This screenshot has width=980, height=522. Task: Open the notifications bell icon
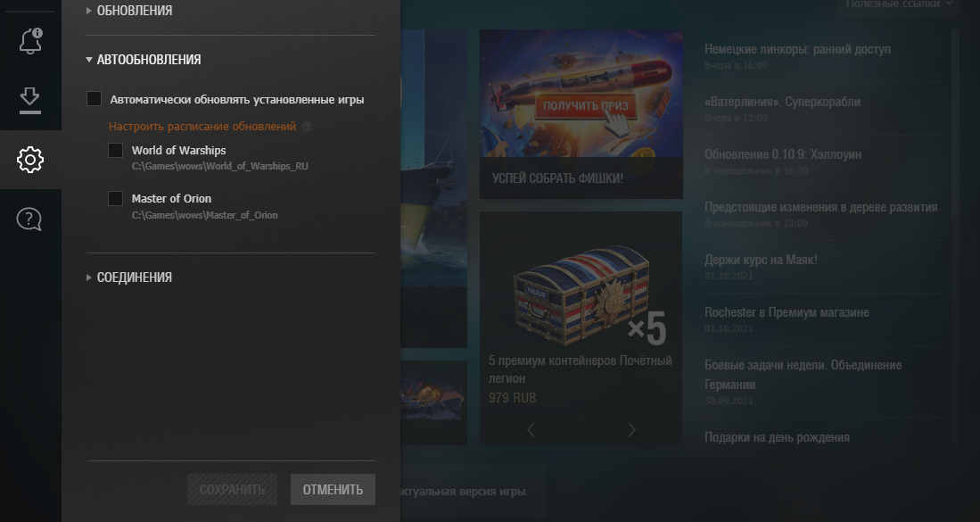pos(30,41)
